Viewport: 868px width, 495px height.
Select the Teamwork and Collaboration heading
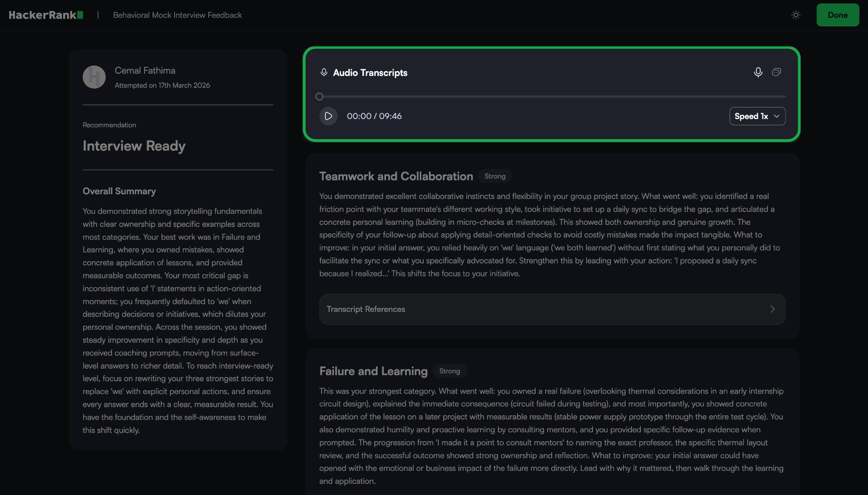coord(396,176)
